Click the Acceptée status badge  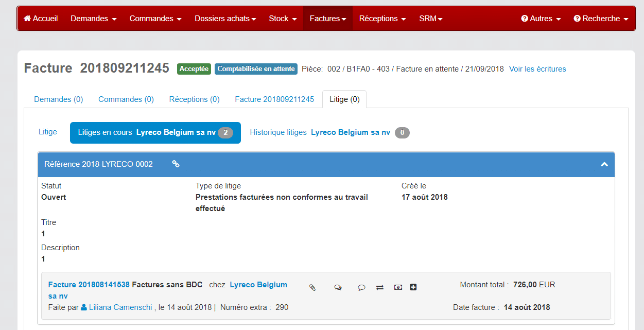click(194, 69)
